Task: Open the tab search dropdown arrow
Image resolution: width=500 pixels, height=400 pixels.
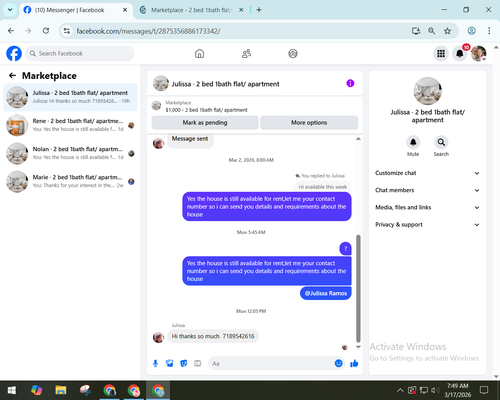Action: point(10,10)
